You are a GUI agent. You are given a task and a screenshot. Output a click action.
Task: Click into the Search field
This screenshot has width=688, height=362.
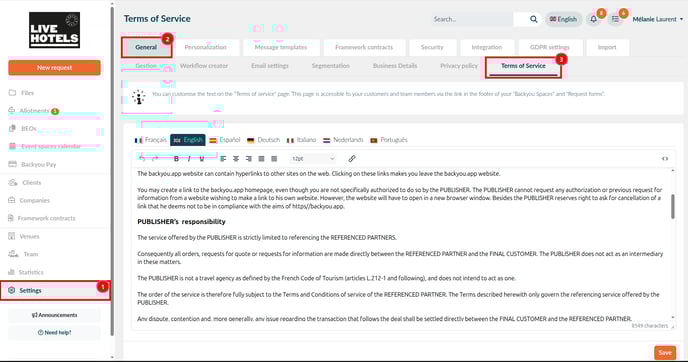pos(472,19)
